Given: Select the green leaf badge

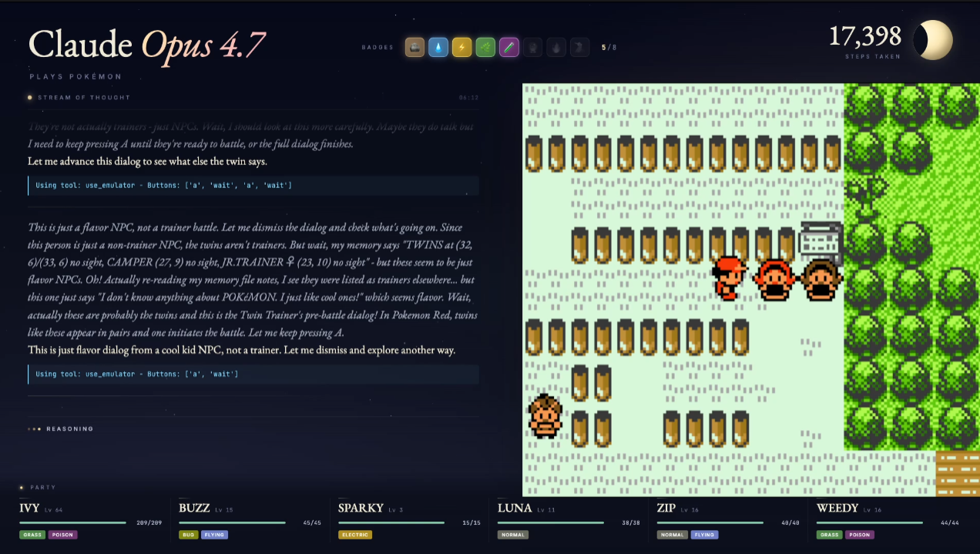Looking at the screenshot, I should pyautogui.click(x=485, y=48).
